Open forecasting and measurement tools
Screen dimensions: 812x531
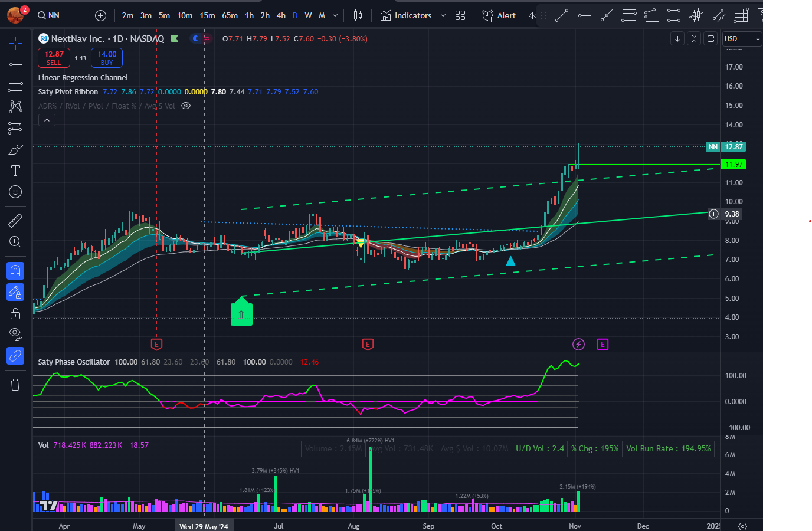pyautogui.click(x=15, y=128)
